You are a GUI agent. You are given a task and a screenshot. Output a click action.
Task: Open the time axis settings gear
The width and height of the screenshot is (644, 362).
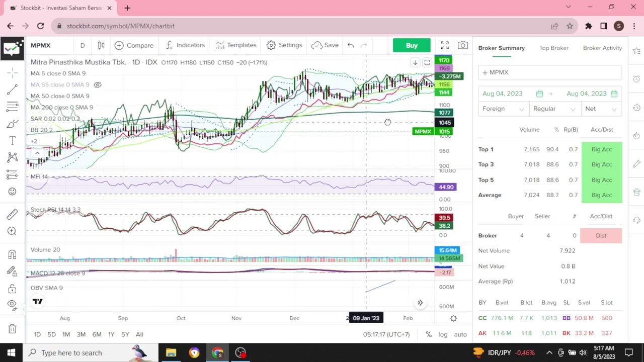click(453, 318)
